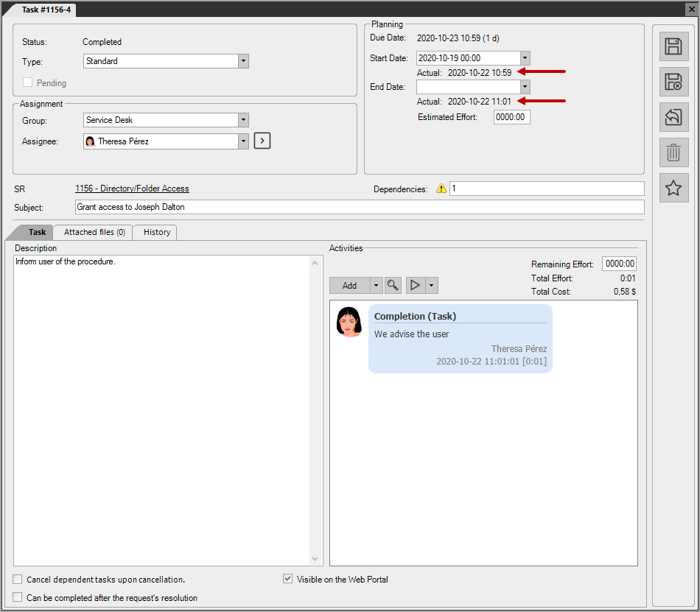700x612 pixels.
Task: Click the magnifier search icon in Activities
Action: point(393,285)
